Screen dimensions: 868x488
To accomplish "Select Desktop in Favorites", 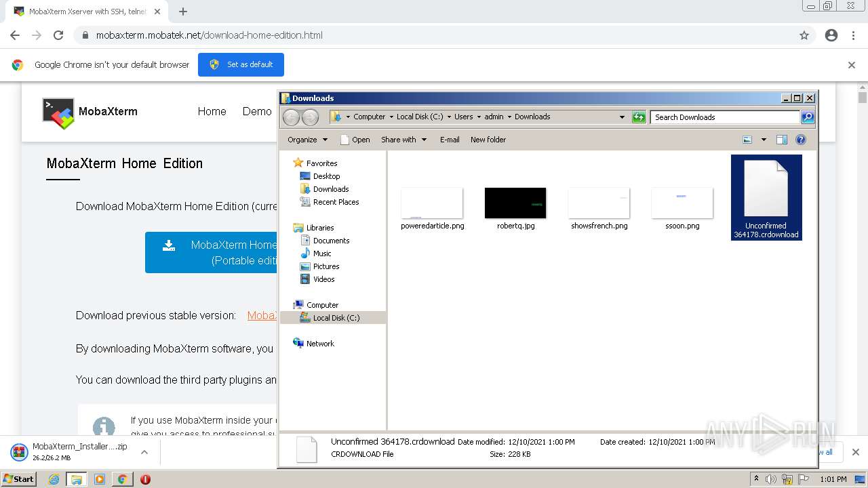I will pyautogui.click(x=326, y=176).
